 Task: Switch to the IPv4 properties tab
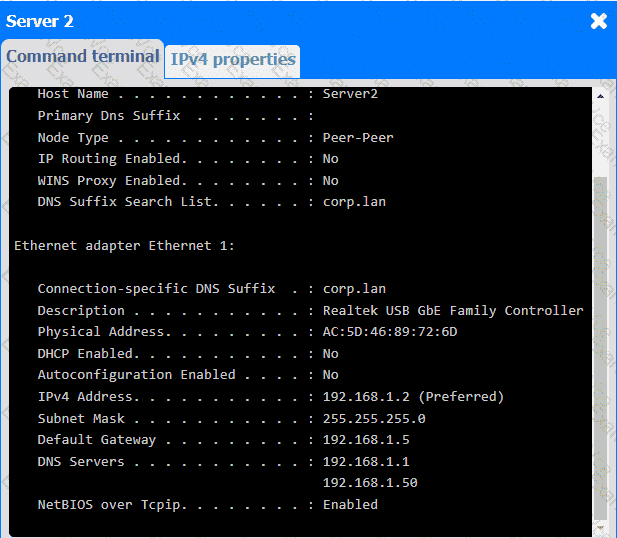(233, 60)
